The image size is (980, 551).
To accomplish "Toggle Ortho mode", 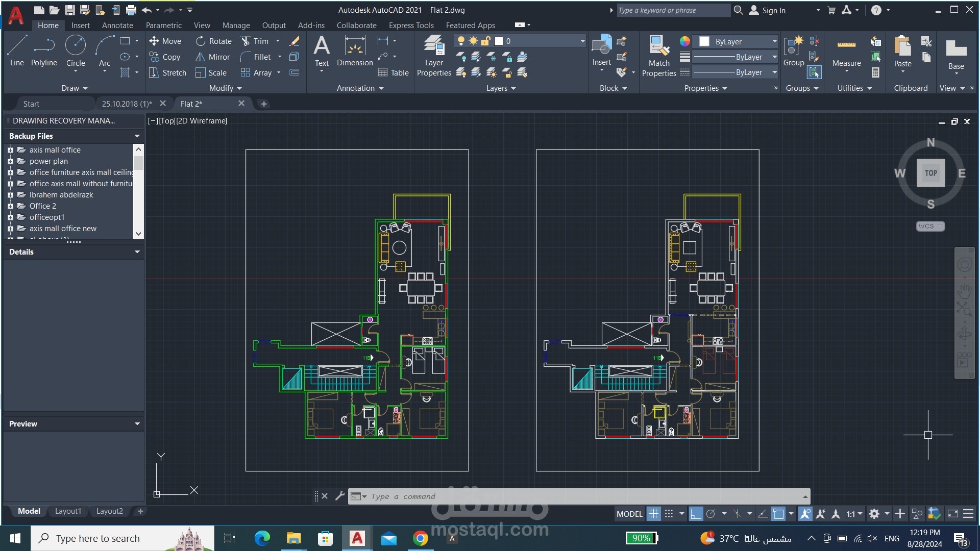I will (x=695, y=514).
